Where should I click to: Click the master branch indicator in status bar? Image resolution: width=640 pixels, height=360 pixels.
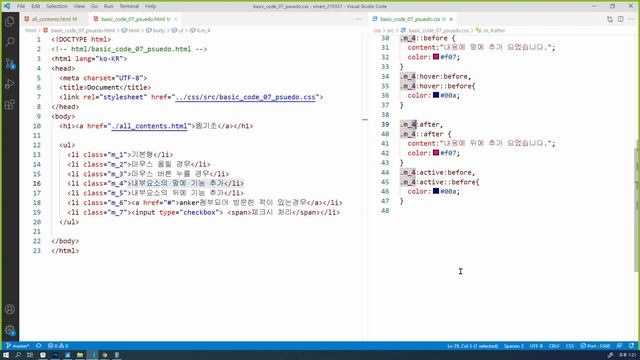(18, 346)
